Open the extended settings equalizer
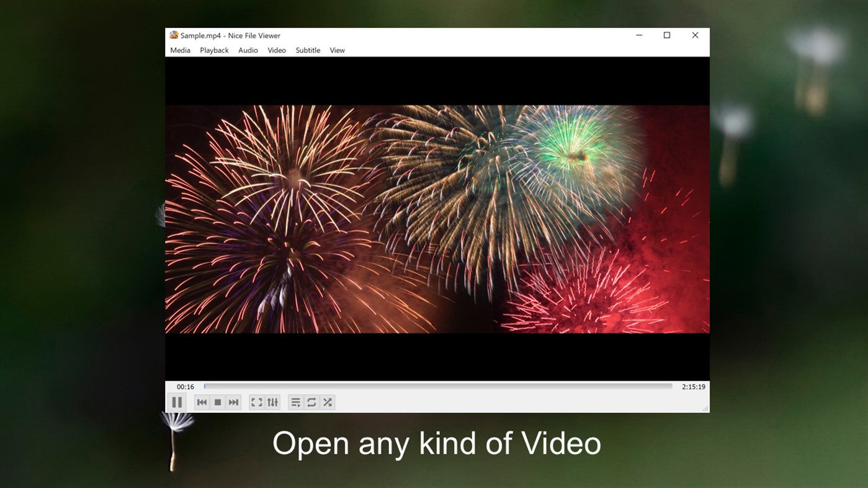 pyautogui.click(x=272, y=402)
